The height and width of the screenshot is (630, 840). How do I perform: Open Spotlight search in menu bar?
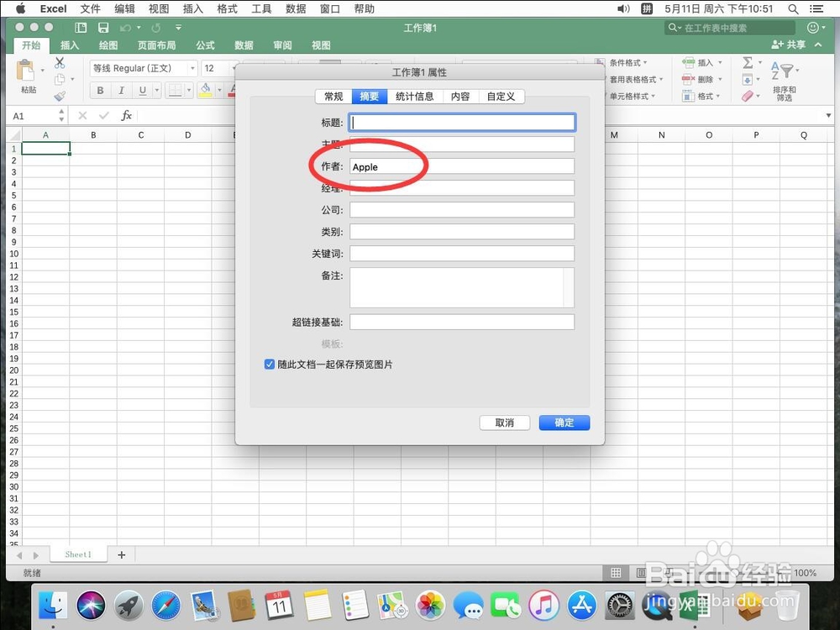794,8
